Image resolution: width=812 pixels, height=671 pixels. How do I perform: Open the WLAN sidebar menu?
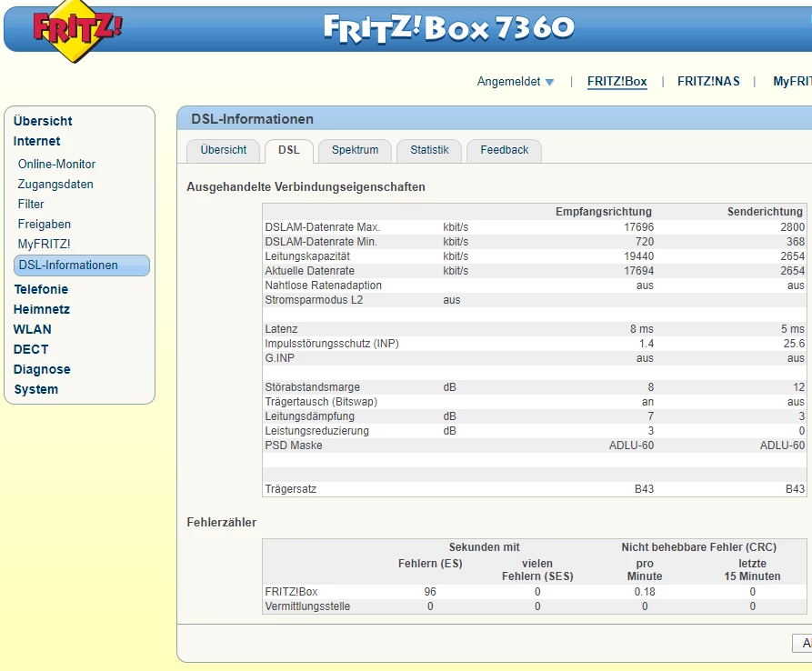click(x=32, y=329)
